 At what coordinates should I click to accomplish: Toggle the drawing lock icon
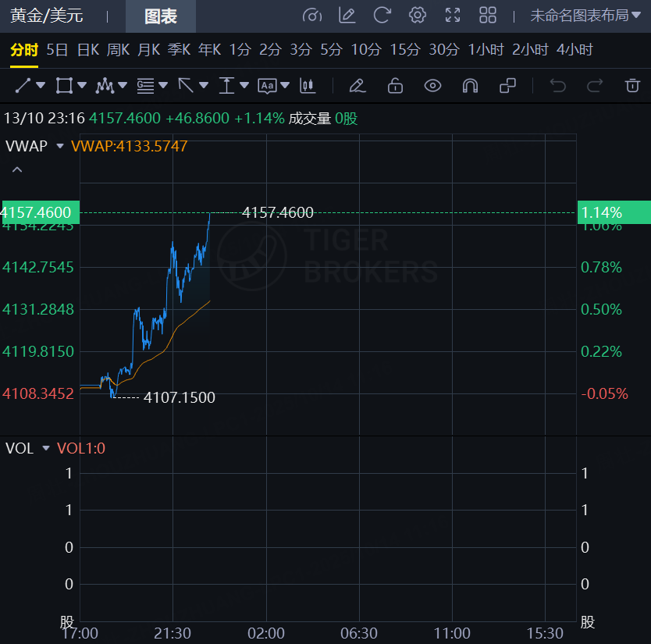coord(395,85)
